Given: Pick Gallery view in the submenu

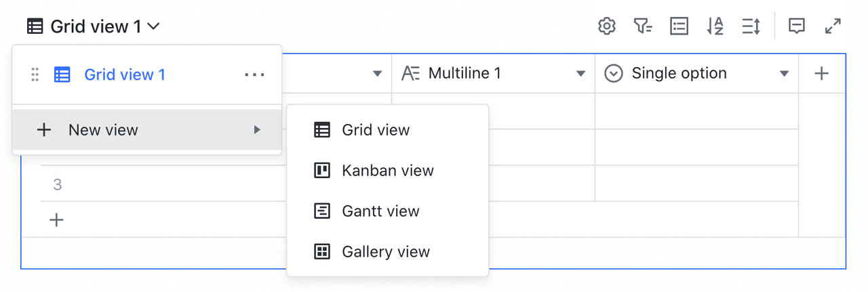Looking at the screenshot, I should click(x=385, y=252).
